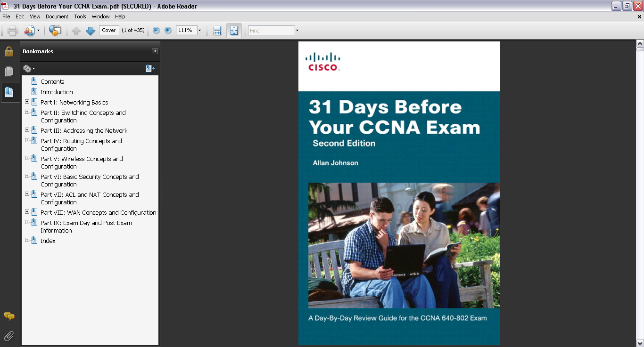Open the Pages thumbnail panel icon
Screen dimensions: 644x347
[9, 72]
